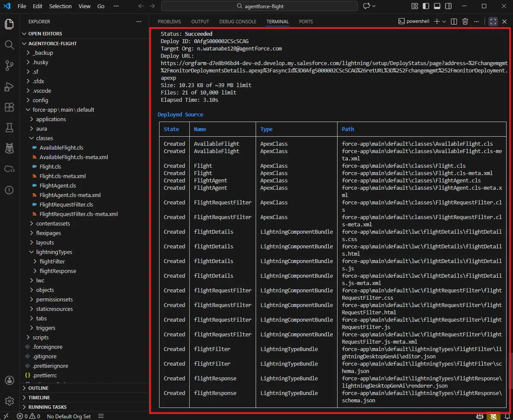Image resolution: width=513 pixels, height=420 pixels.
Task: Select the powershell terminal label
Action: coord(413,21)
